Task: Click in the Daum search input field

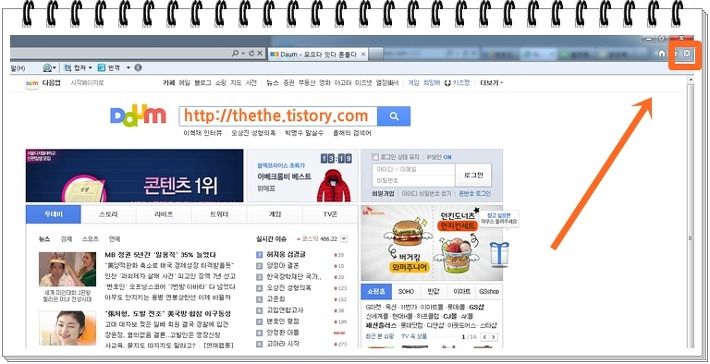Action: click(x=278, y=116)
